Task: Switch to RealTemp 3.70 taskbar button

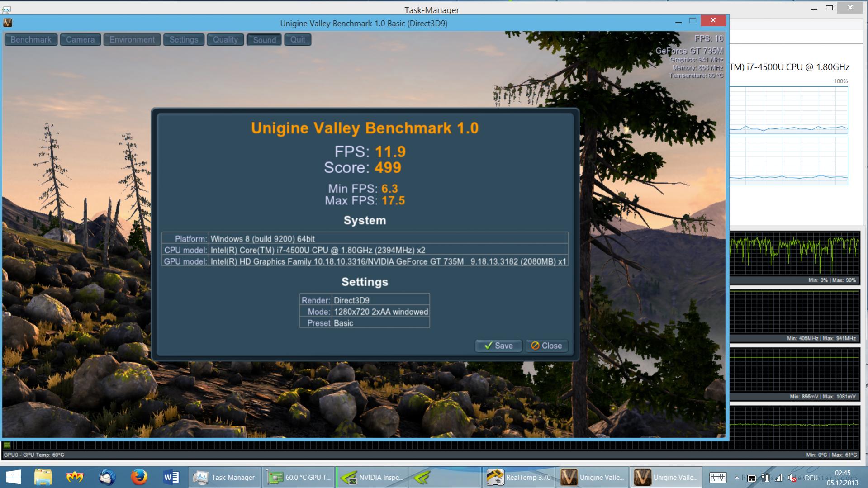Action: point(519,477)
